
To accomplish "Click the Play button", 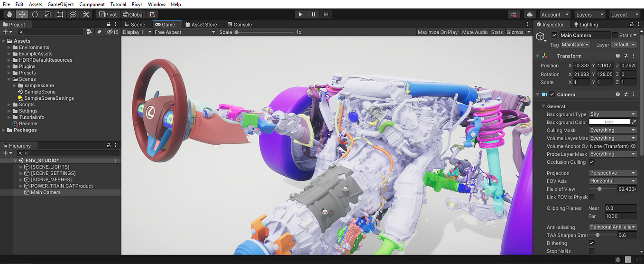I will 301,14.
